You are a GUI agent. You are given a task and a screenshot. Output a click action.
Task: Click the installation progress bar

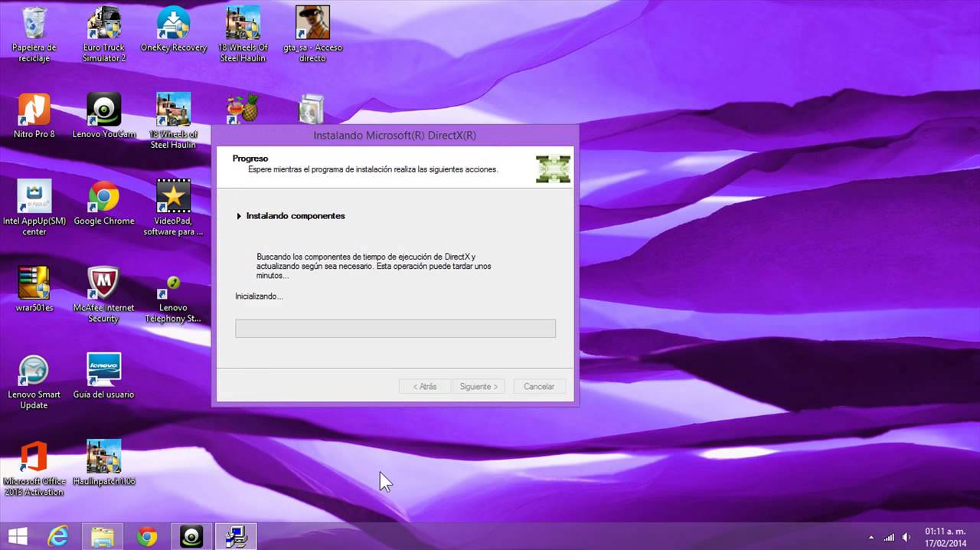pyautogui.click(x=395, y=329)
